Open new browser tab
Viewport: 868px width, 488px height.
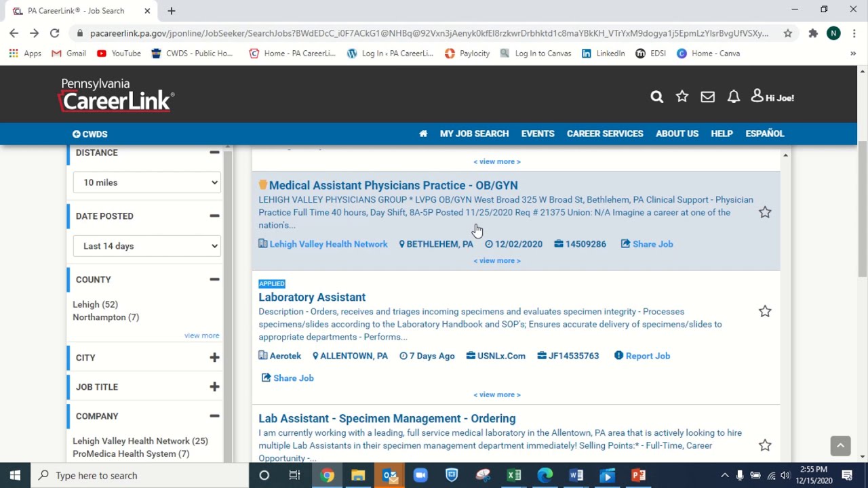[x=171, y=11]
